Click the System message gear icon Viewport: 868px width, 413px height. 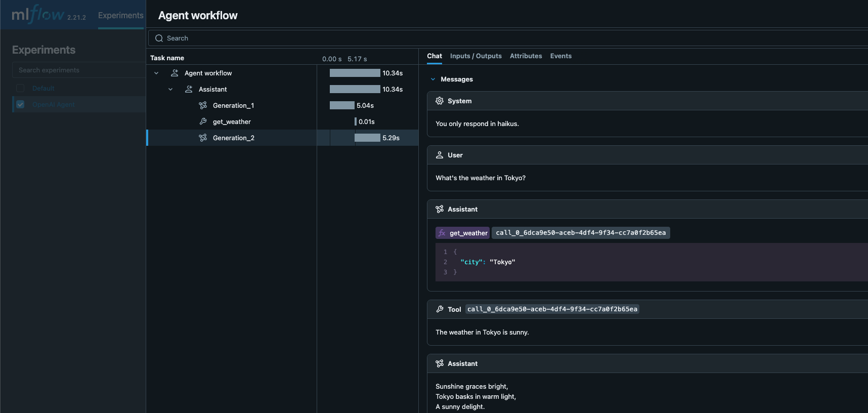point(440,101)
